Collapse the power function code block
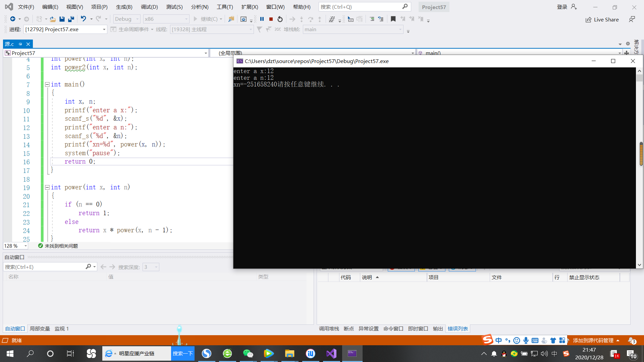Image resolution: width=644 pixels, height=362 pixels. click(x=47, y=187)
